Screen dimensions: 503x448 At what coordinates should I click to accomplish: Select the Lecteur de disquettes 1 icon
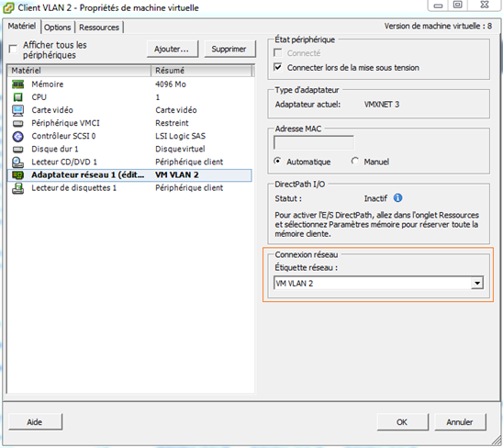(x=18, y=188)
